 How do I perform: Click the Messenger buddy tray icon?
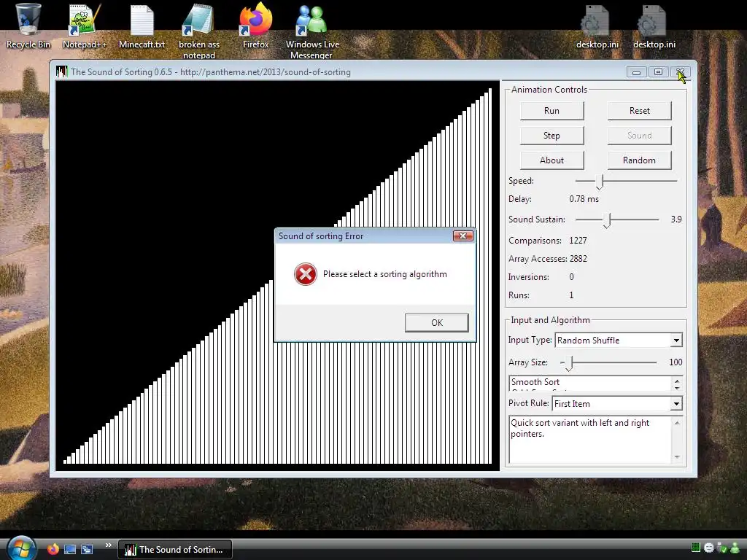[x=735, y=548]
